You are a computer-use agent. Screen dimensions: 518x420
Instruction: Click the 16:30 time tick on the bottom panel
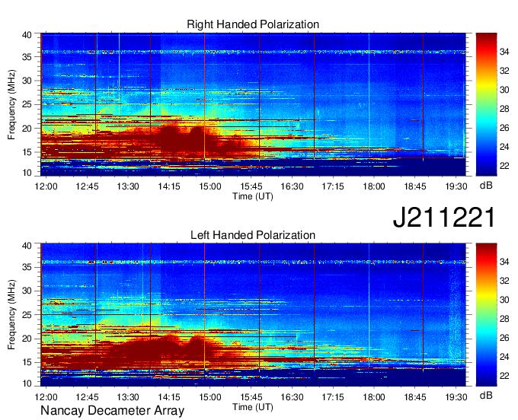tap(292, 397)
